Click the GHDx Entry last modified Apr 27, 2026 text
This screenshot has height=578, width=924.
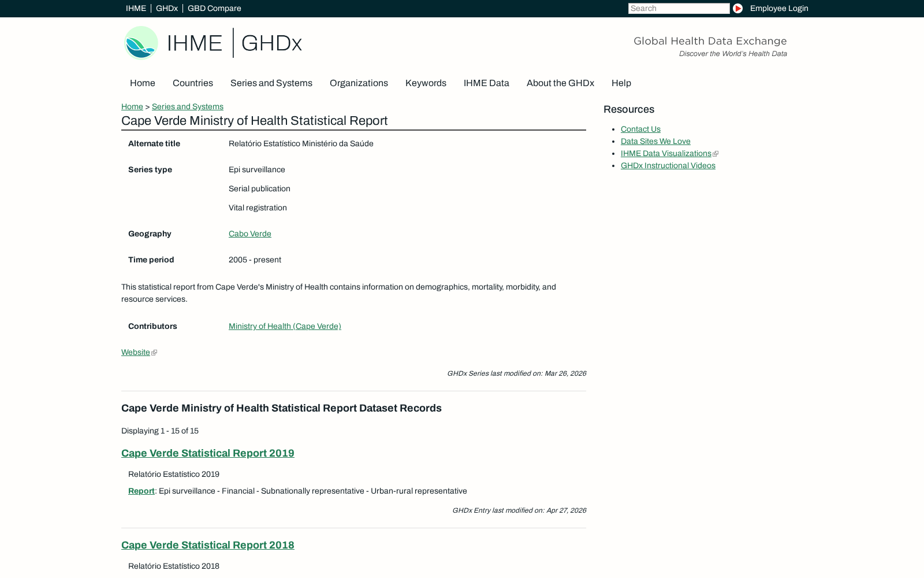pyautogui.click(x=519, y=510)
